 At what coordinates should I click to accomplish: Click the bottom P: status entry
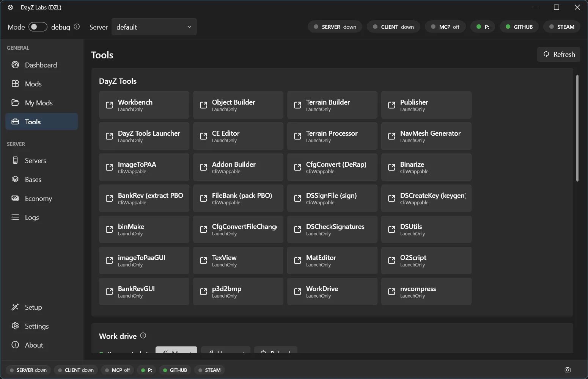(x=146, y=370)
